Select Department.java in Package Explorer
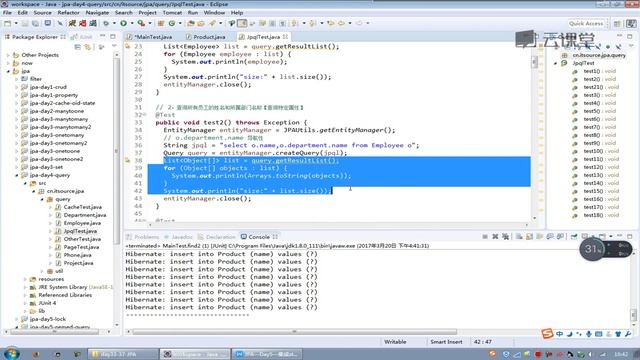Screen dimensions: 640x360 (x=85, y=215)
